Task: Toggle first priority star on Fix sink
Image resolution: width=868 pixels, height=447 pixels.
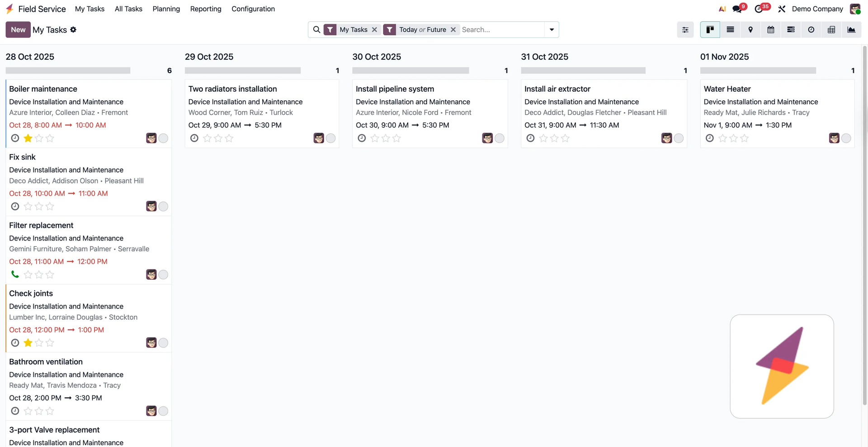Action: pyautogui.click(x=28, y=207)
